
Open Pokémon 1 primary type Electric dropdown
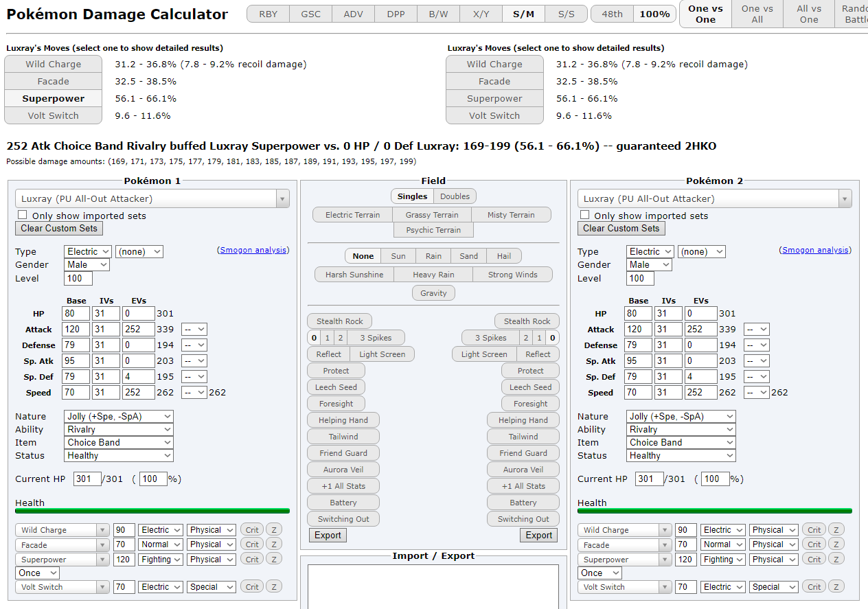coord(88,252)
